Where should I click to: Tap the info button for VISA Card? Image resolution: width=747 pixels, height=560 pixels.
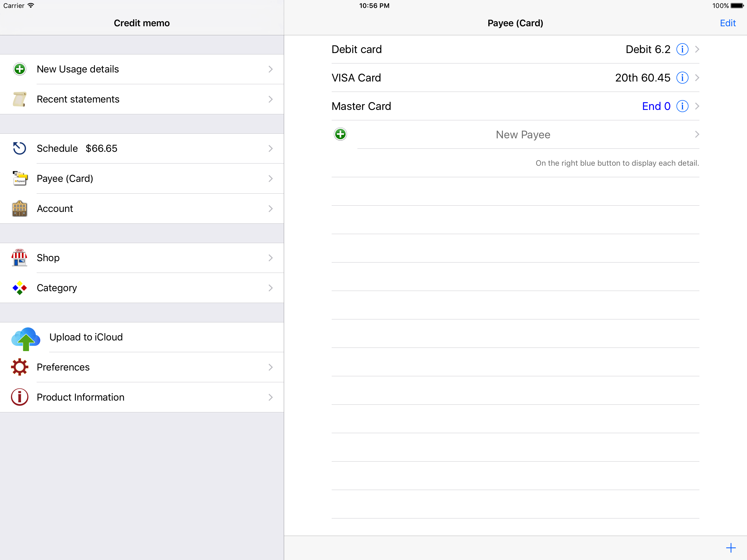point(682,78)
